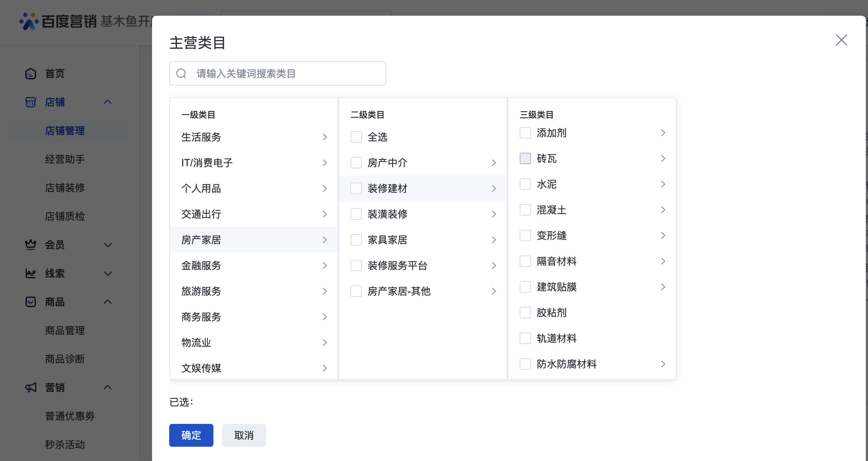868x461 pixels.
Task: Click the magnifier icon in category search
Action: [x=181, y=74]
